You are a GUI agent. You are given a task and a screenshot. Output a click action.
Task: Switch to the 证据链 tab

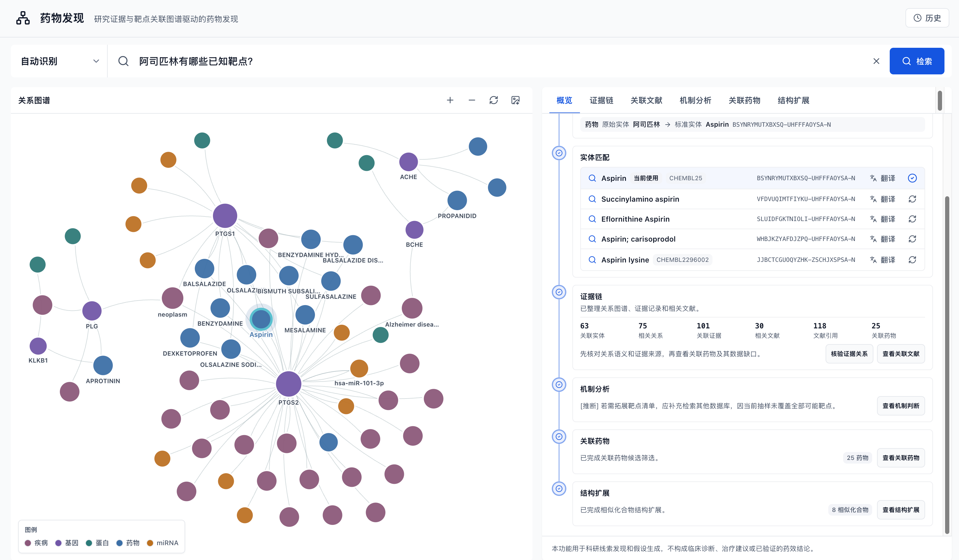pyautogui.click(x=601, y=100)
